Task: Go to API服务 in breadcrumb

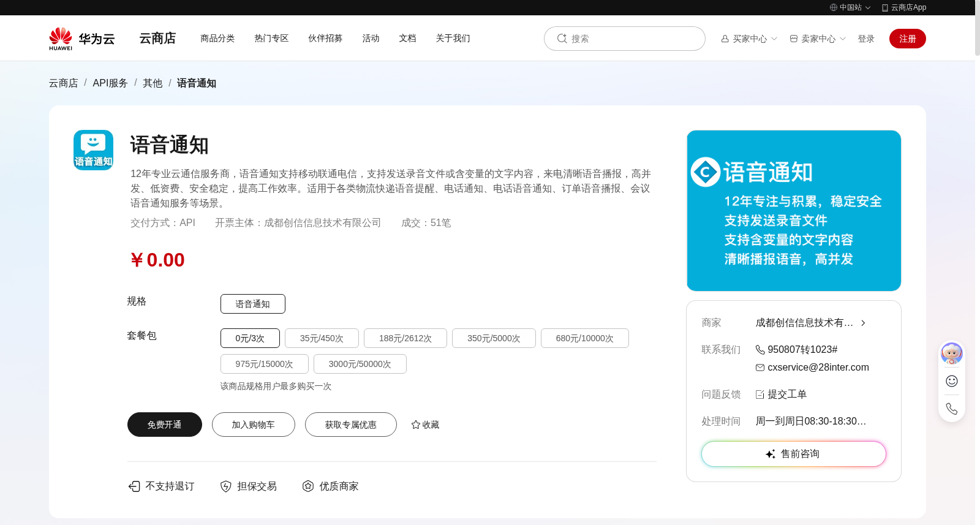Action: (x=110, y=83)
